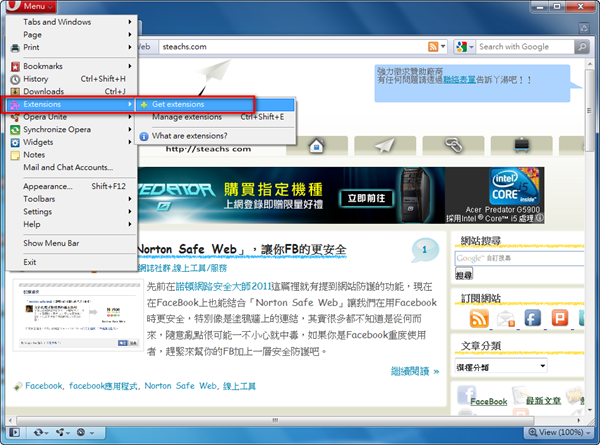The image size is (600, 445).
Task: Click the Synchronize Opera green icon
Action: coord(15,130)
